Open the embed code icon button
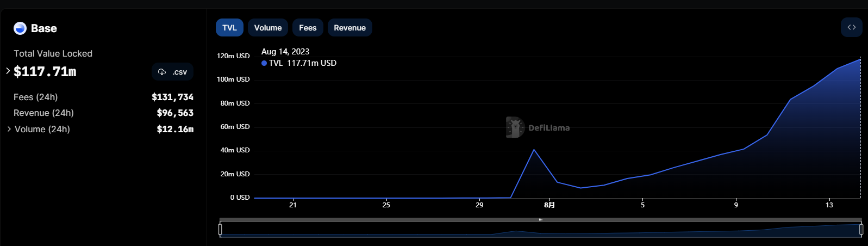This screenshot has height=246, width=868. (x=851, y=28)
